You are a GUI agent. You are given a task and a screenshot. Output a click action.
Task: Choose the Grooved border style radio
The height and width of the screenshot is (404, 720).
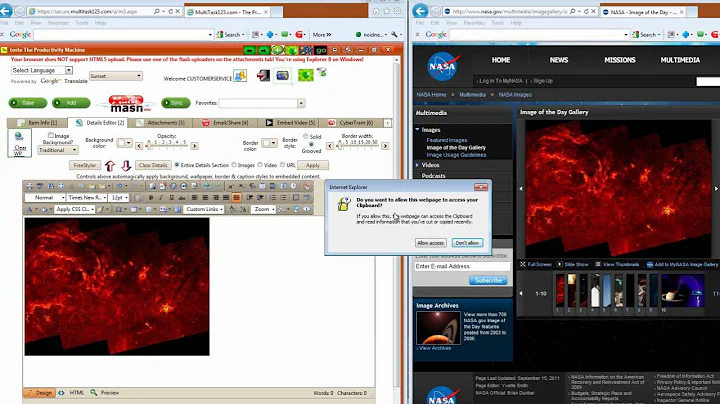311,145
